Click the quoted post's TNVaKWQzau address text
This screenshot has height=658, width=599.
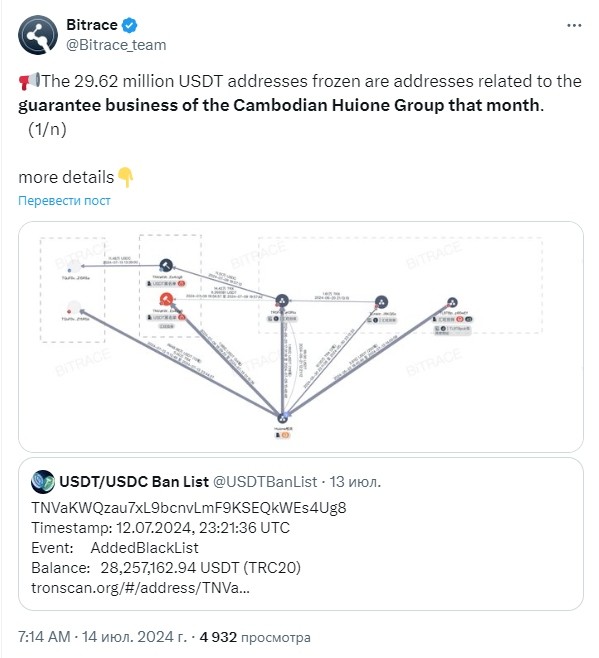pyautogui.click(x=189, y=507)
